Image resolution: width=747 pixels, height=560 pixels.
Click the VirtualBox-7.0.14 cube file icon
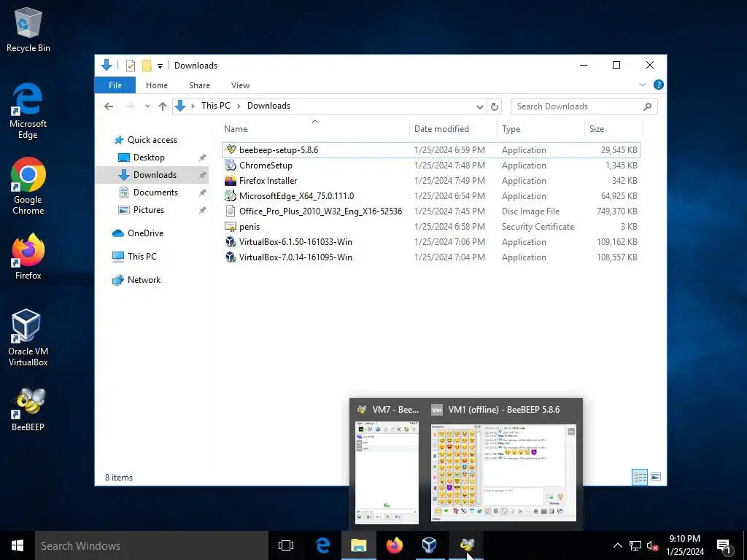231,257
